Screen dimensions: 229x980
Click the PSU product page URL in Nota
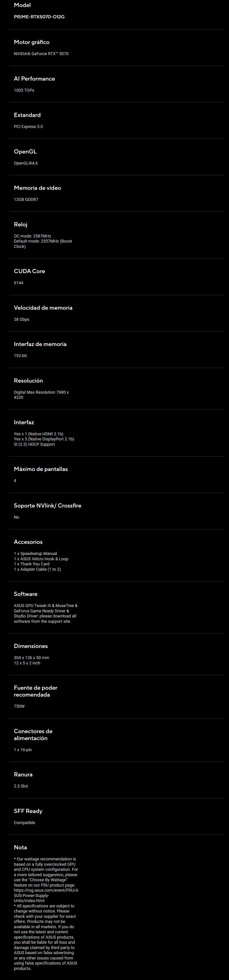pyautogui.click(x=46, y=895)
